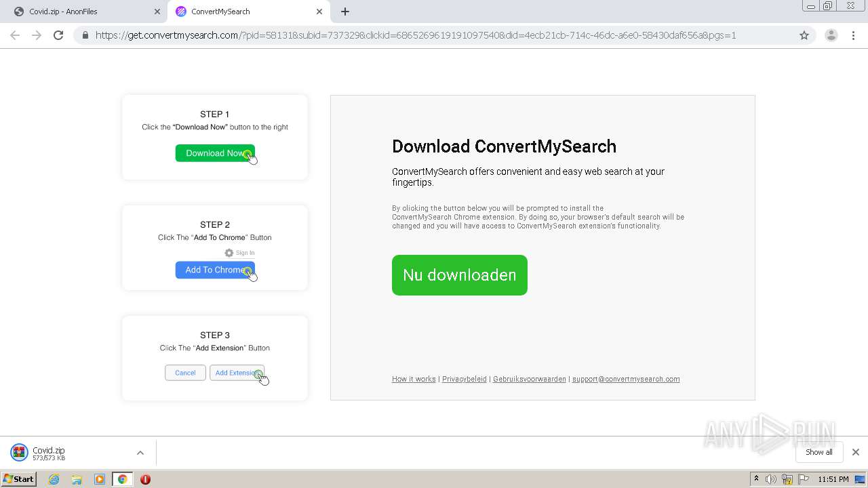Open the Gebruiksvoorwaarden link
Viewport: 868px width, 488px height.
tap(530, 379)
